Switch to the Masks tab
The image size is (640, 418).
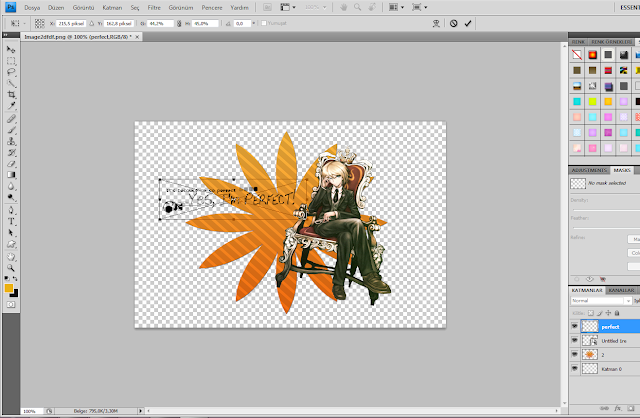pos(622,170)
